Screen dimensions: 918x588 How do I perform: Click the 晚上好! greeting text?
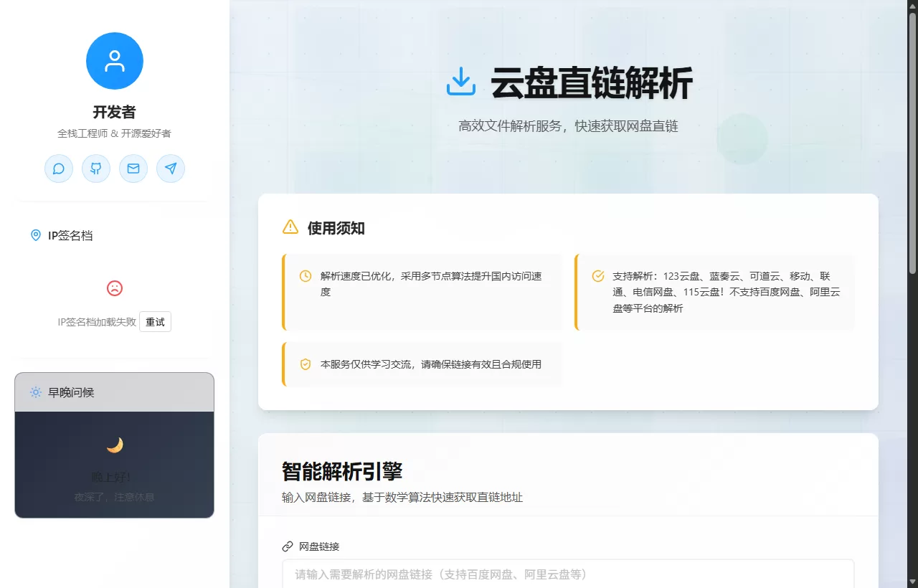pos(112,478)
